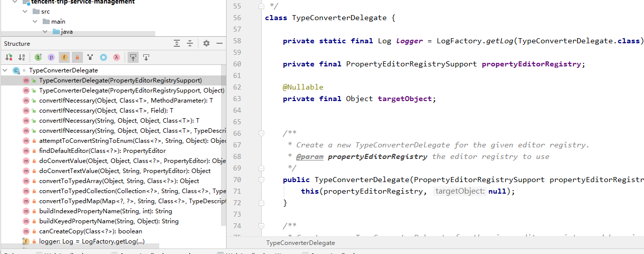Toggle Sort Alphabetically in Structure toolbar
The height and width of the screenshot is (254, 644).
[22, 57]
